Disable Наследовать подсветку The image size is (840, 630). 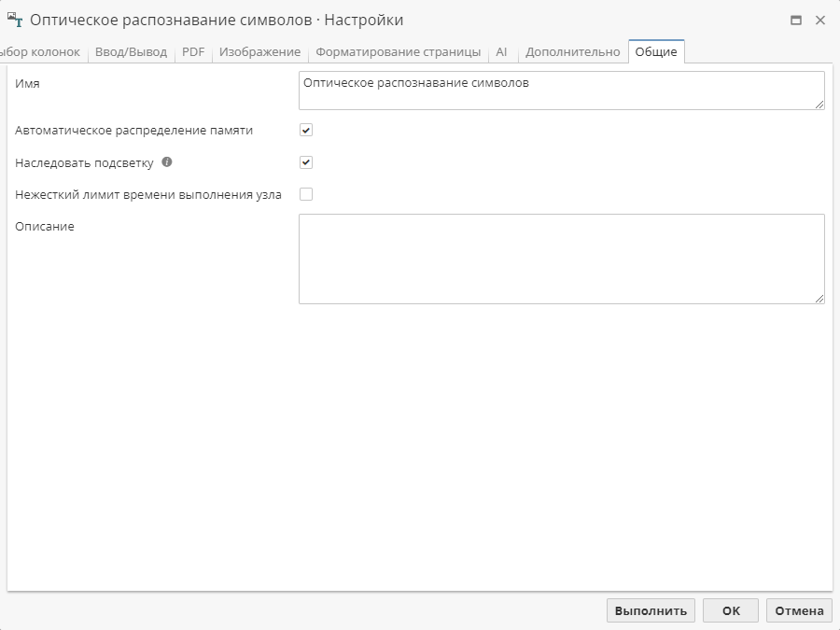[305, 162]
